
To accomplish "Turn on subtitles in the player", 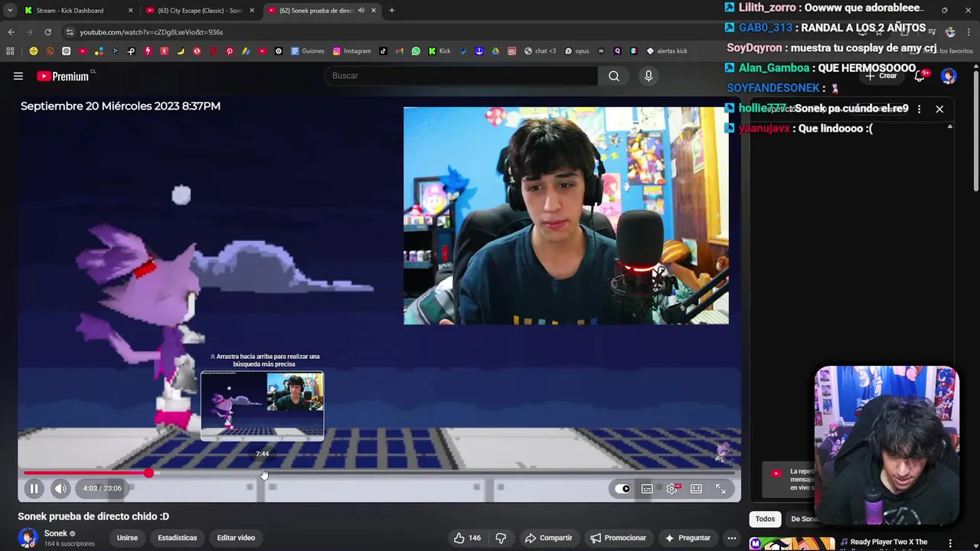I will (647, 488).
